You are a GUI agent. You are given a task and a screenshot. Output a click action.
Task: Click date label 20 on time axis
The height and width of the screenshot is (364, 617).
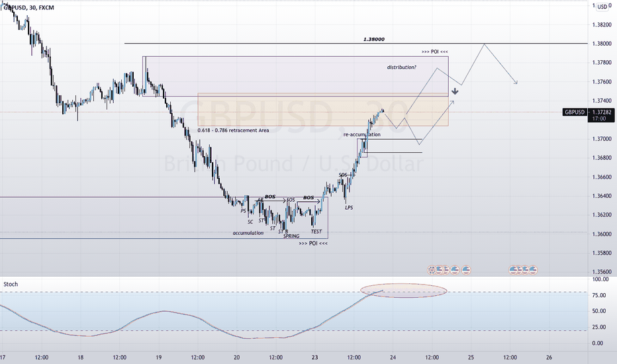point(236,357)
